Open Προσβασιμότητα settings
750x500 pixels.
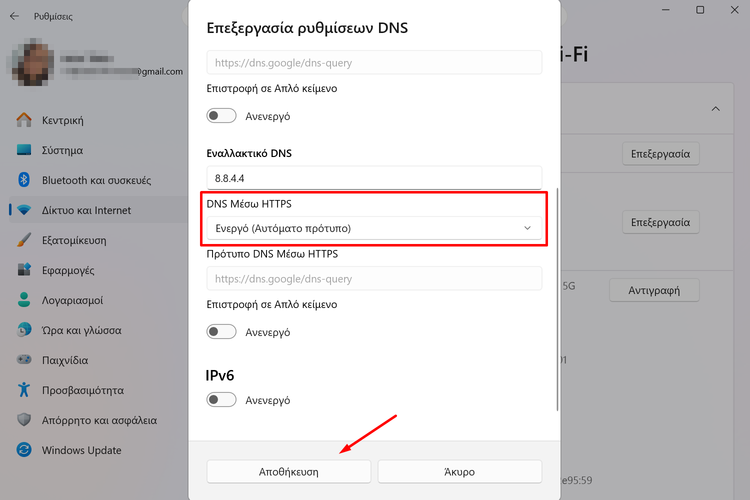point(83,390)
